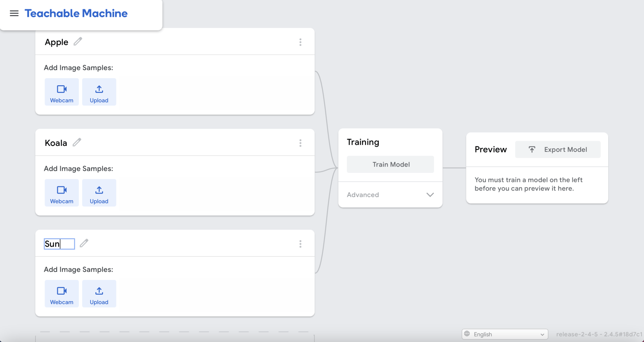Image resolution: width=644 pixels, height=342 pixels.
Task: Click the Apple class name text
Action: pos(56,42)
